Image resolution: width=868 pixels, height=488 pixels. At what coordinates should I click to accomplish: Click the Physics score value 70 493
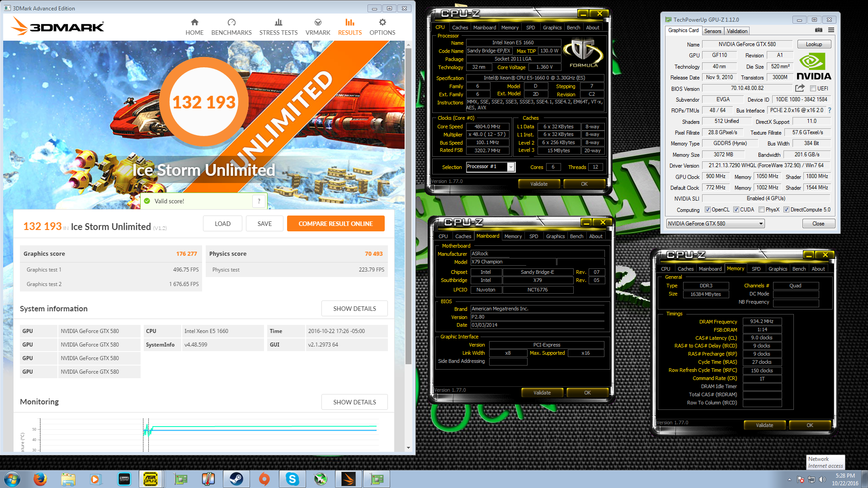tap(374, 254)
